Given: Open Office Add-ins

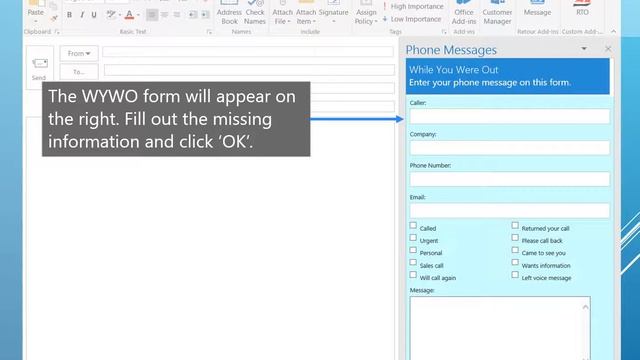Looking at the screenshot, I should click(x=464, y=12).
